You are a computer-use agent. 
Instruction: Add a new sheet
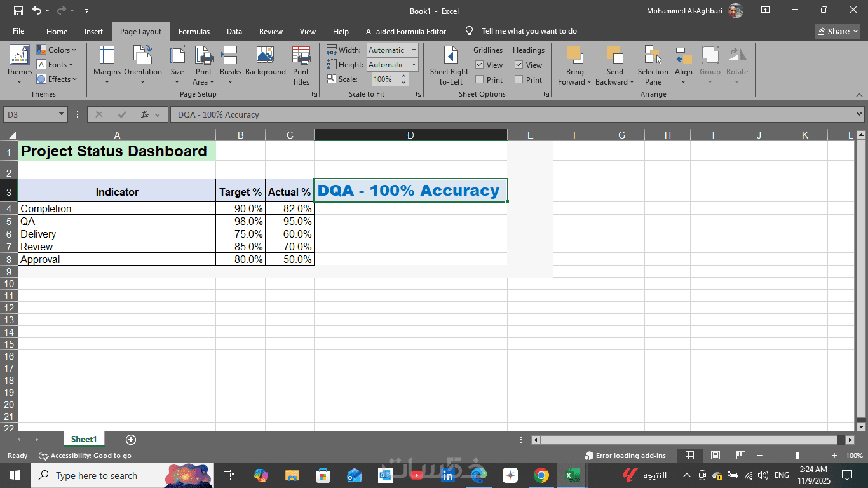click(131, 440)
